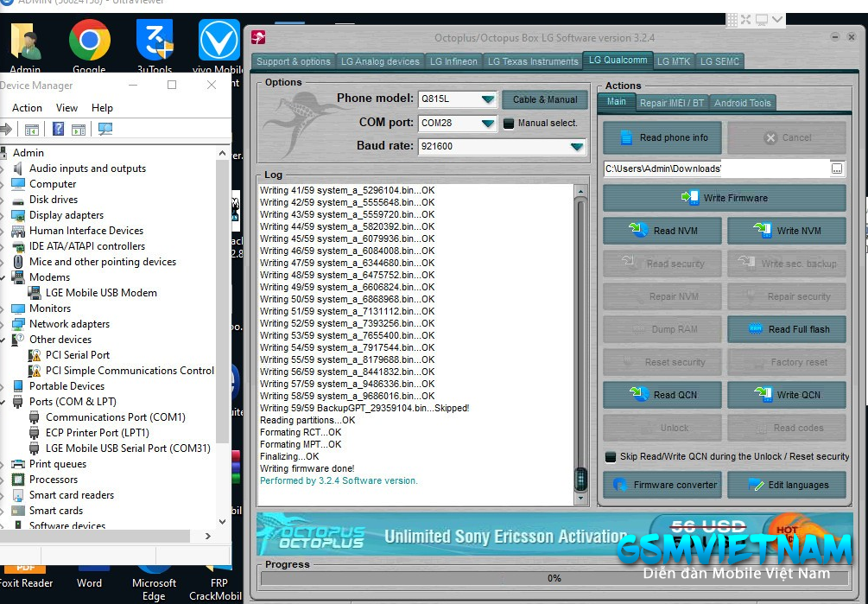Viewport: 868px width, 604px height.
Task: Click the Help question-mark toolbar icon in Device Manager
Action: (x=58, y=129)
